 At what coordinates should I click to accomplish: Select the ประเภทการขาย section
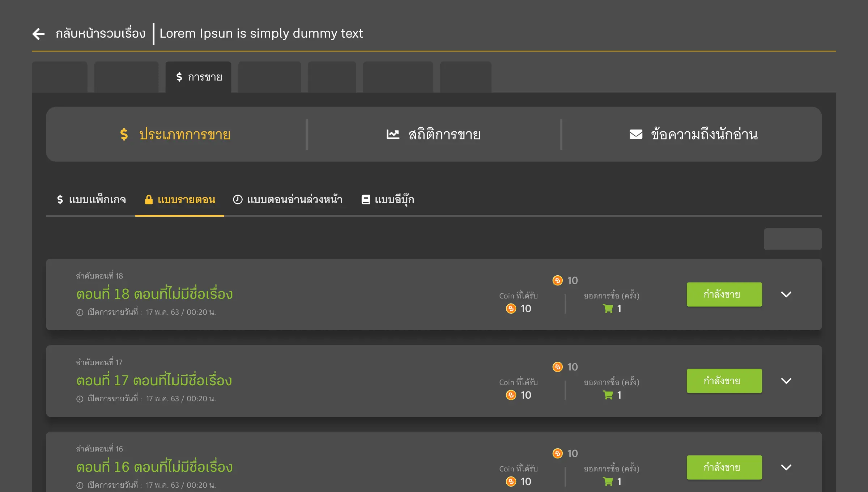point(176,135)
